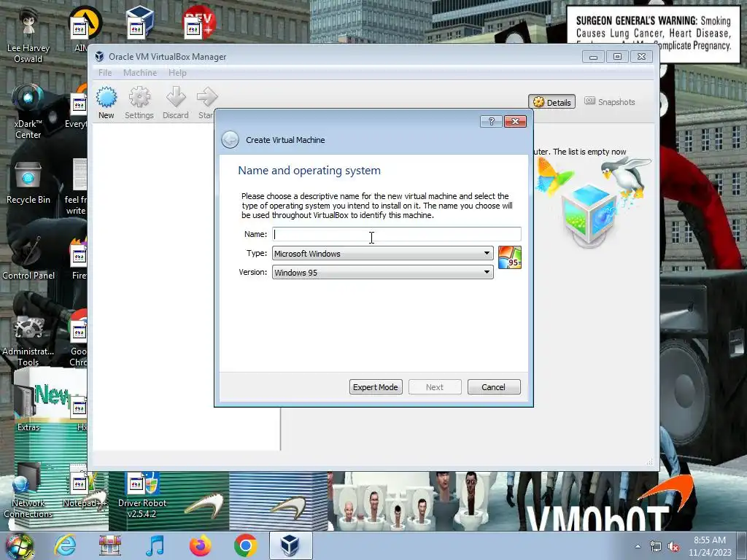Viewport: 747px width, 560px height.
Task: Open the Type dropdown showing Microsoft Windows
Action: (382, 253)
